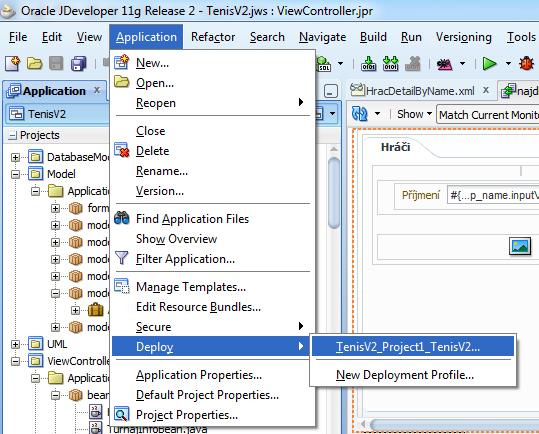Image resolution: width=539 pixels, height=434 pixels.
Task: Open the Tools menu
Action: [521, 37]
